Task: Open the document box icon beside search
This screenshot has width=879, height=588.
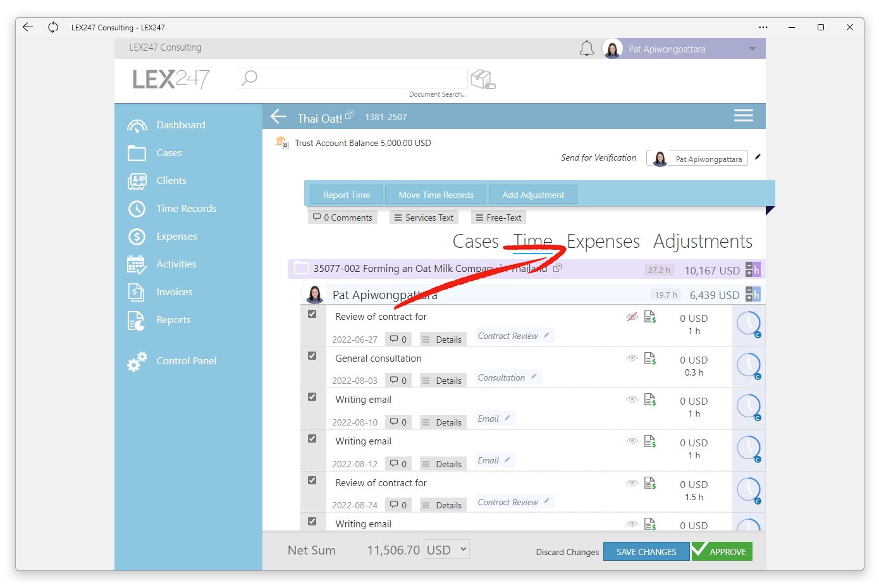Action: pos(483,79)
